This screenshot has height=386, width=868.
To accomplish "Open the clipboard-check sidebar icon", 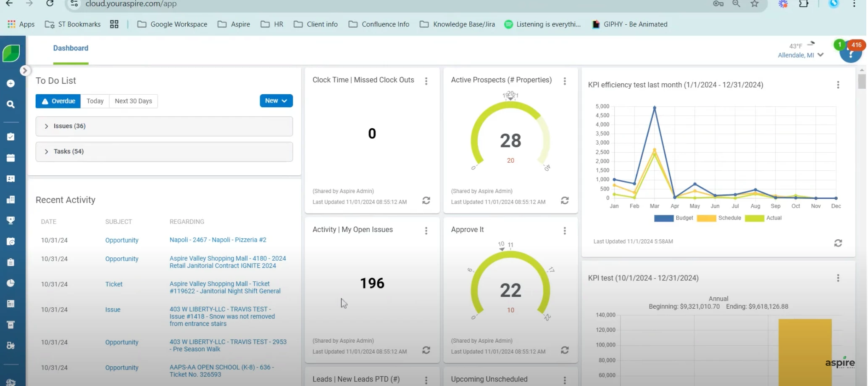I will pos(11,137).
